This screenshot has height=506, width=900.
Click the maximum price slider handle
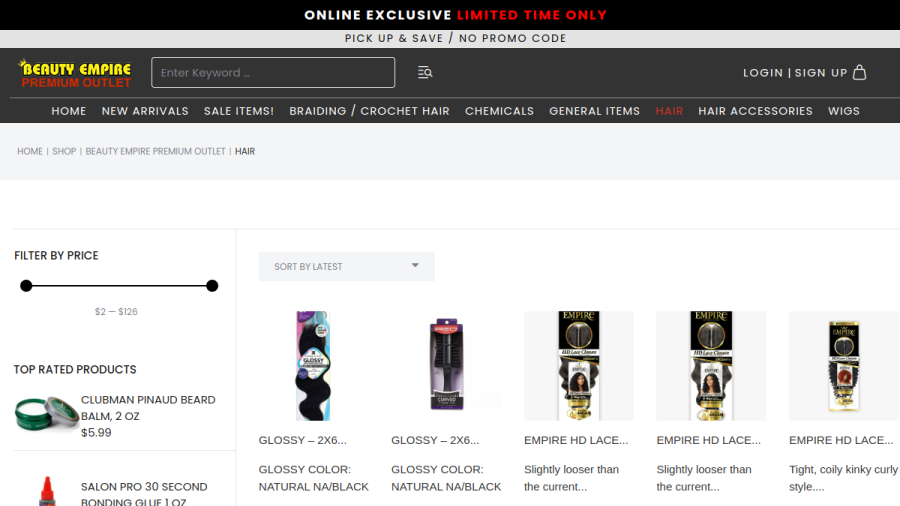click(x=212, y=286)
